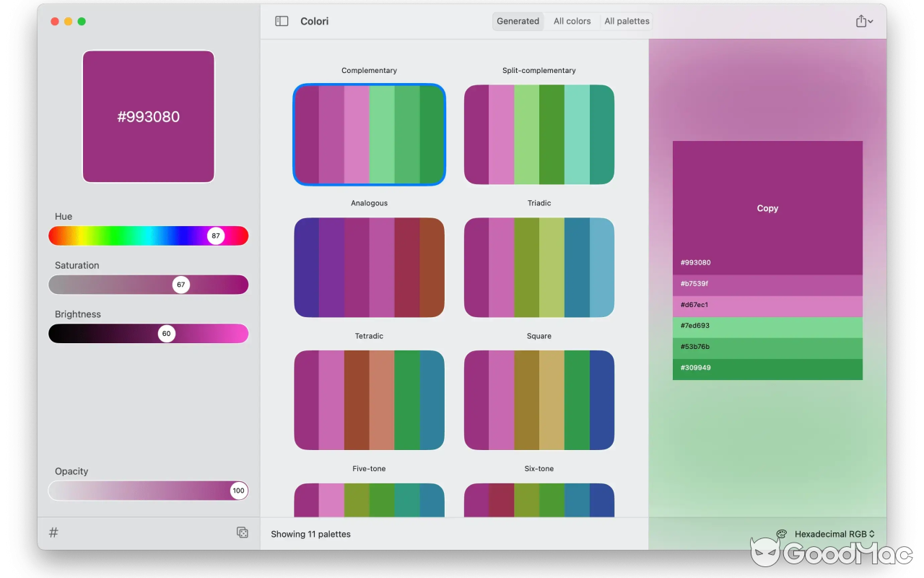Click the hashtag symbol in the hex field

tap(53, 532)
